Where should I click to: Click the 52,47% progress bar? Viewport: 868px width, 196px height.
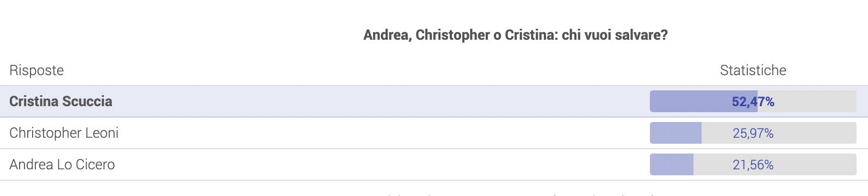pos(753,101)
